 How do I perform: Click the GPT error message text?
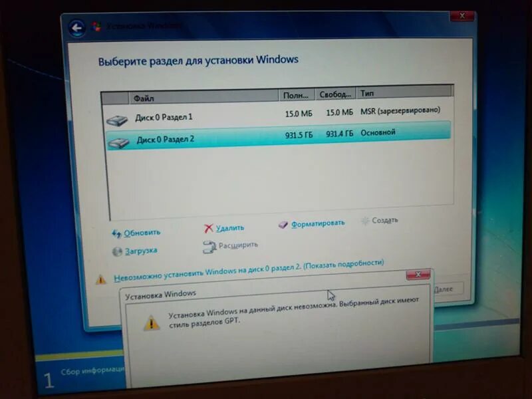(x=294, y=311)
